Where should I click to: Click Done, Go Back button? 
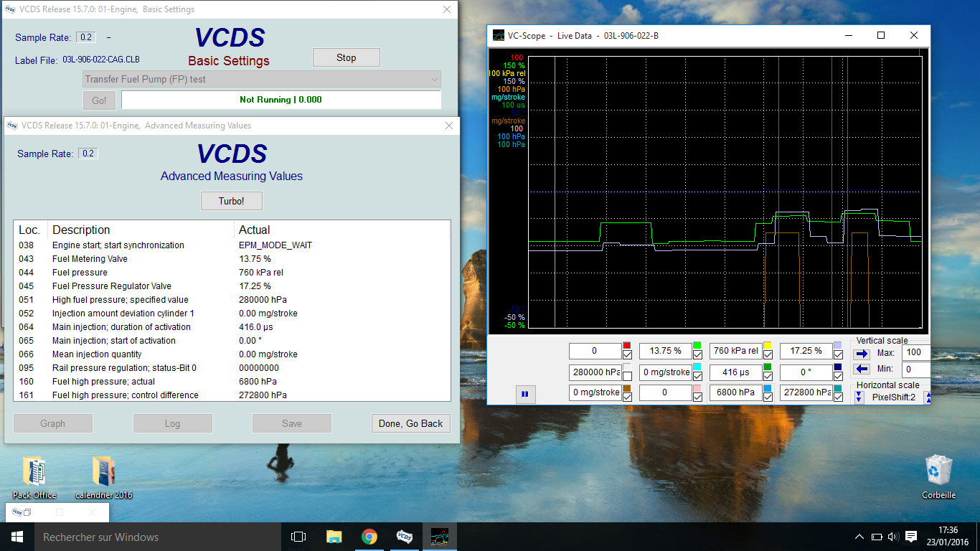[411, 423]
